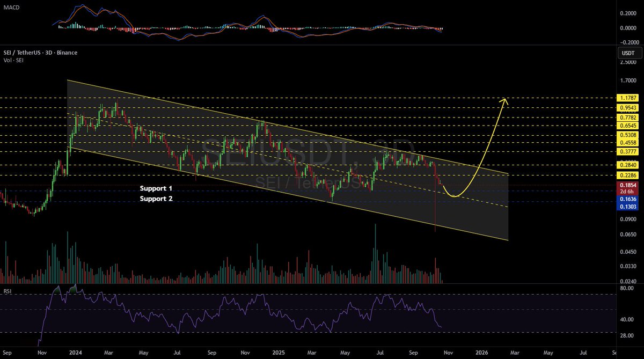
Task: Click the 0.2840 dashed level price tag
Action: click(x=627, y=165)
